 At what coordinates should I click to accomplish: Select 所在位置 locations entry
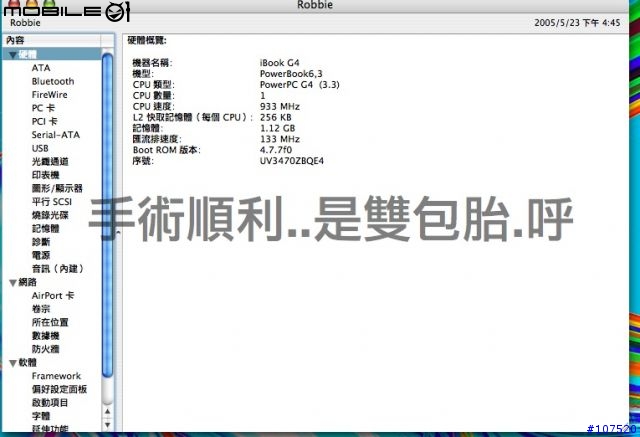click(x=50, y=322)
